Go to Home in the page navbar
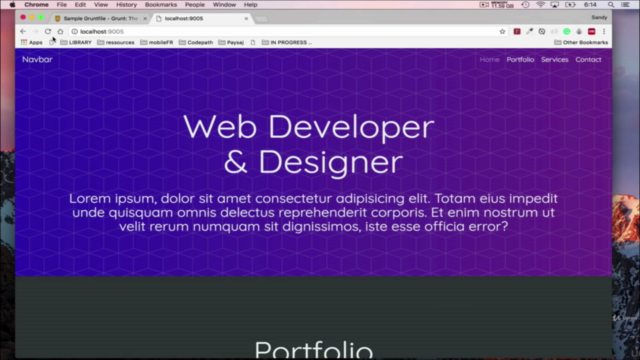This screenshot has height=360, width=640. coord(489,60)
